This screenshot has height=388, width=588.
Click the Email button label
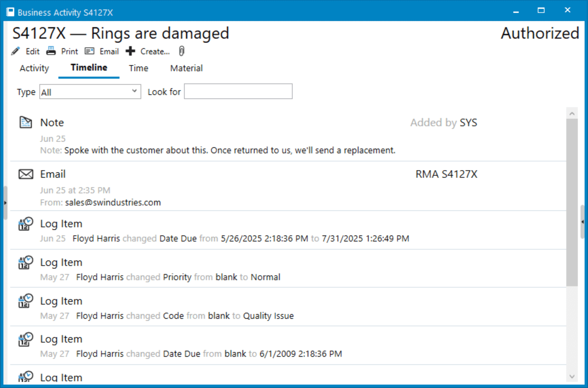[109, 52]
